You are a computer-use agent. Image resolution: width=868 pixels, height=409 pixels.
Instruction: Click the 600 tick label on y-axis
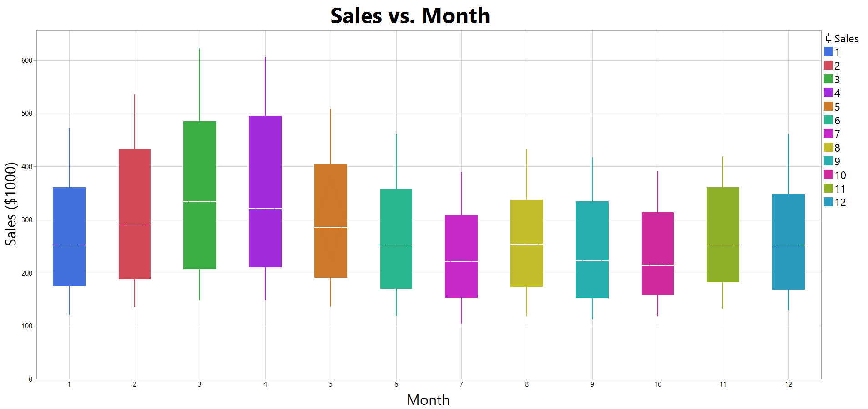coord(26,61)
